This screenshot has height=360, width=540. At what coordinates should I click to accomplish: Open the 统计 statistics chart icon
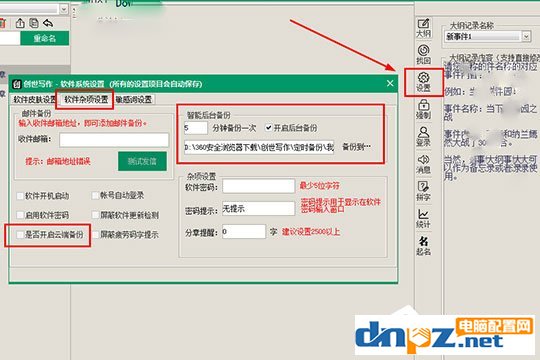(x=423, y=218)
